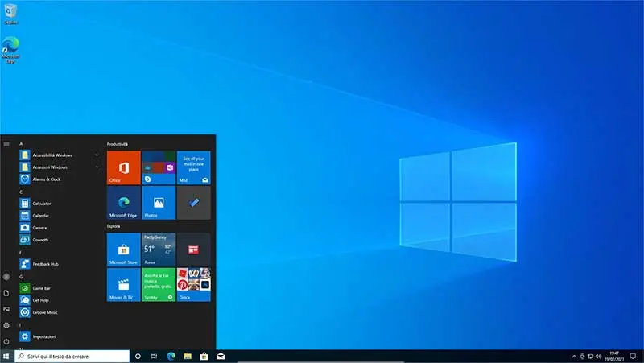Viewport: 644px width, 363px height.
Task: Open the Skype and OneNote folder tile
Action: [x=159, y=167]
